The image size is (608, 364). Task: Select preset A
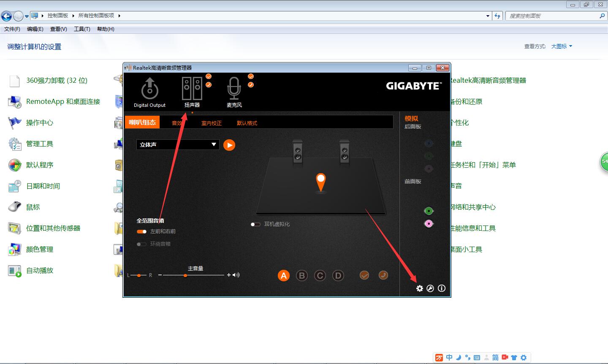tap(284, 276)
